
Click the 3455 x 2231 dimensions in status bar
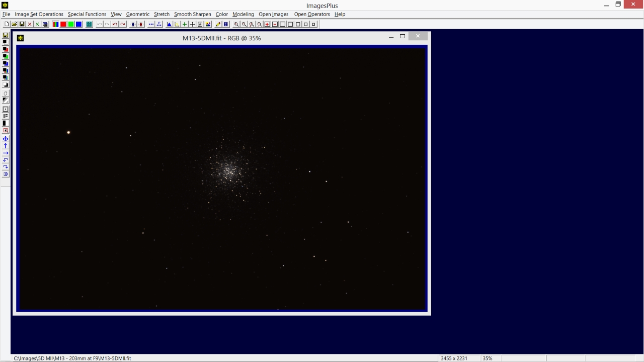(454, 358)
